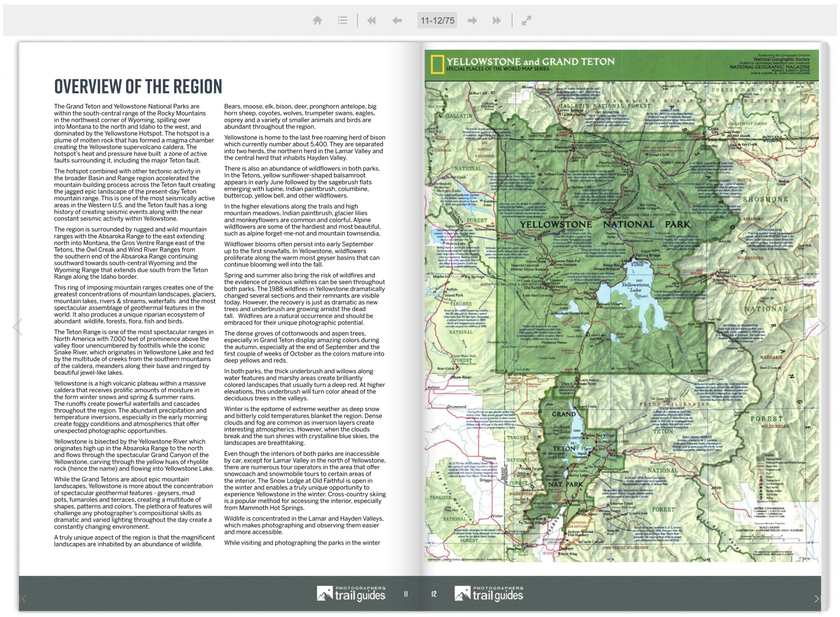Click page number 11 in the footer

coord(406,594)
